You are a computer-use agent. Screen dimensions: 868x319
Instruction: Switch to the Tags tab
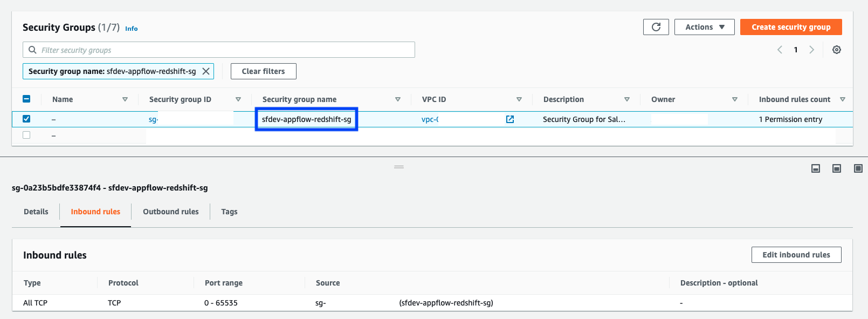[229, 212]
